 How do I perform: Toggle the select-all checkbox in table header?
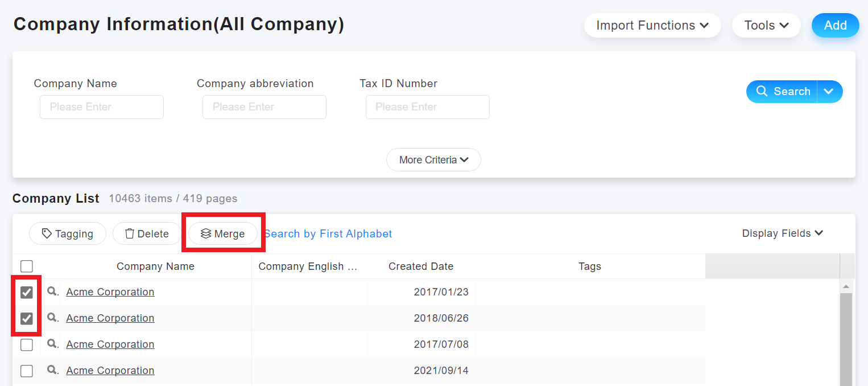pyautogui.click(x=27, y=266)
